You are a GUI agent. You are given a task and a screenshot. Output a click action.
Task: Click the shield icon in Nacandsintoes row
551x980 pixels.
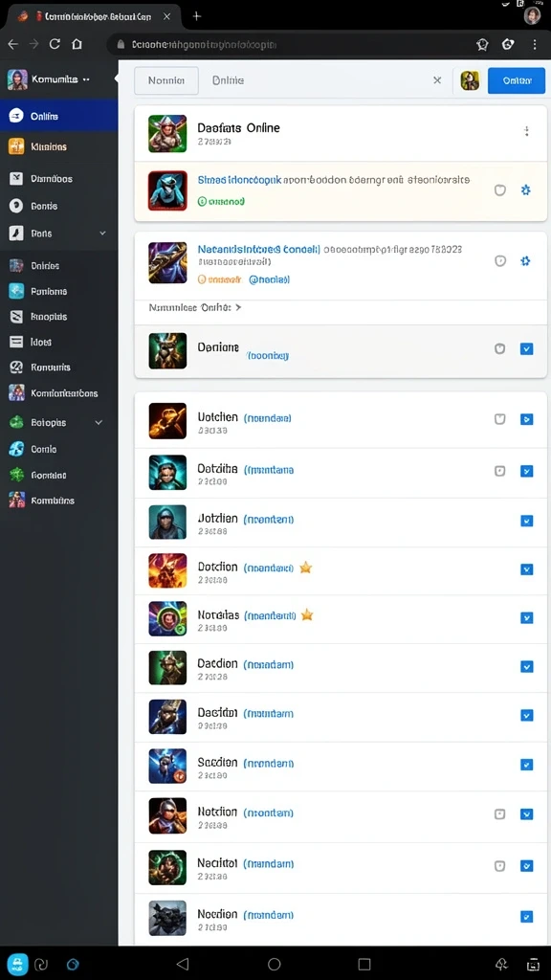pyautogui.click(x=499, y=260)
